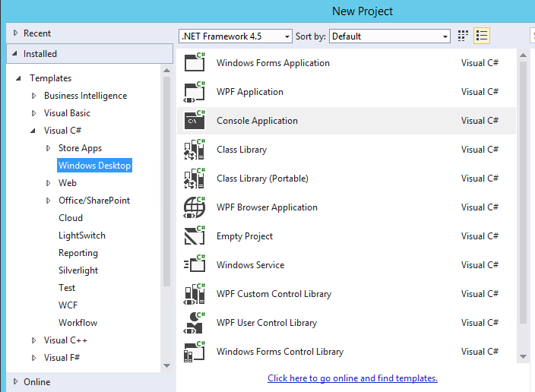Click the Windows Forms Control Library icon
535x392 pixels.
tap(195, 352)
